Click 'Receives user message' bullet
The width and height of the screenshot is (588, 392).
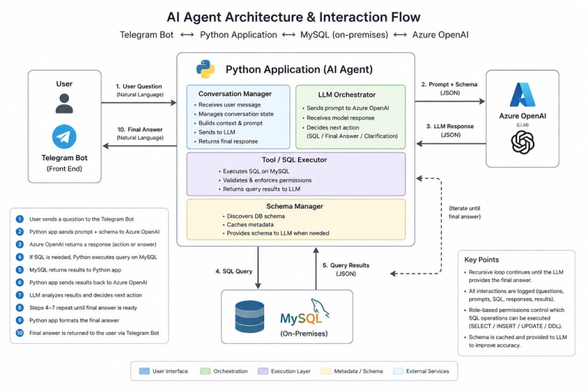click(x=230, y=105)
